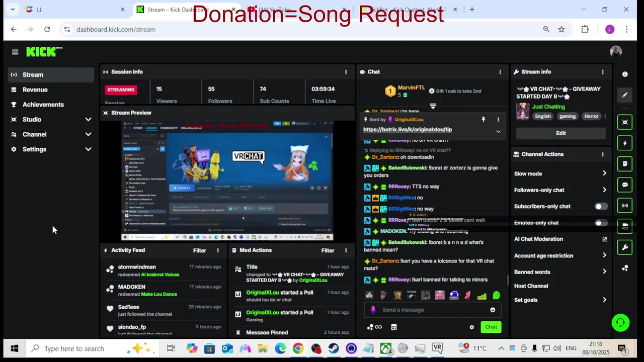This screenshot has height=362, width=644.
Task: Open the Windows Start menu
Action: [x=14, y=348]
